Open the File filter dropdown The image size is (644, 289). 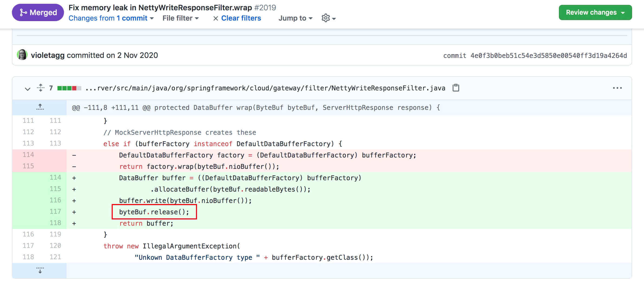coord(181,18)
